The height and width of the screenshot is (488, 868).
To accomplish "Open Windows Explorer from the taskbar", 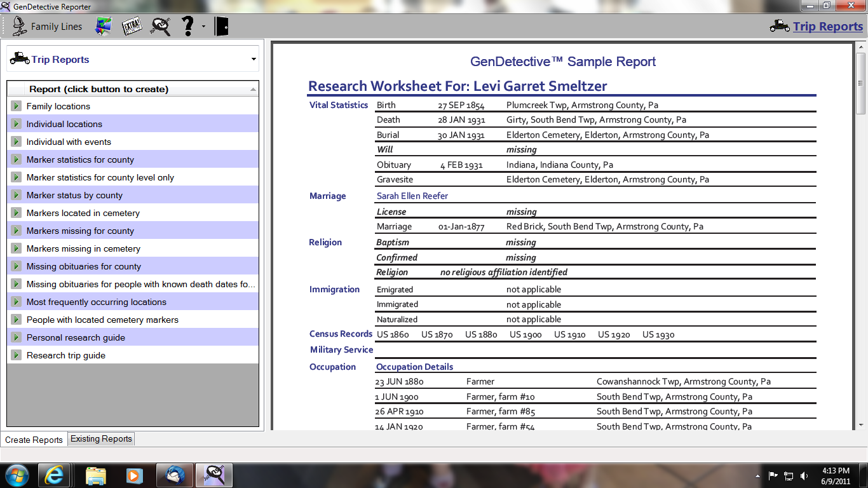I will click(x=96, y=475).
